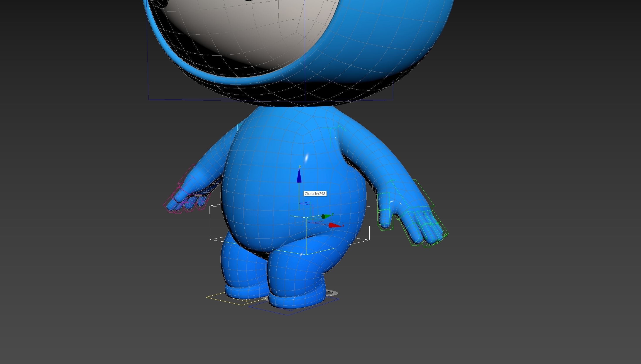Grab the red X-axis gizmo arrow
The height and width of the screenshot is (364, 641).
point(335,225)
